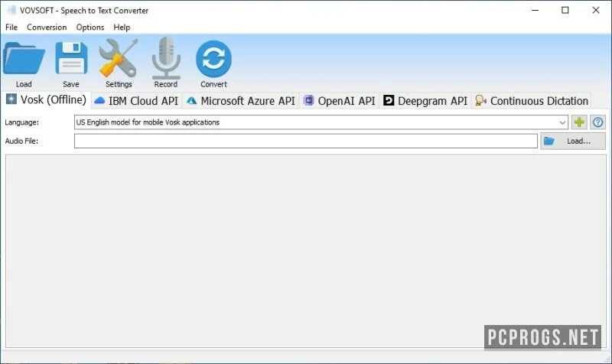Image resolution: width=612 pixels, height=364 pixels.
Task: Start recording with the microphone icon
Action: pos(166,58)
